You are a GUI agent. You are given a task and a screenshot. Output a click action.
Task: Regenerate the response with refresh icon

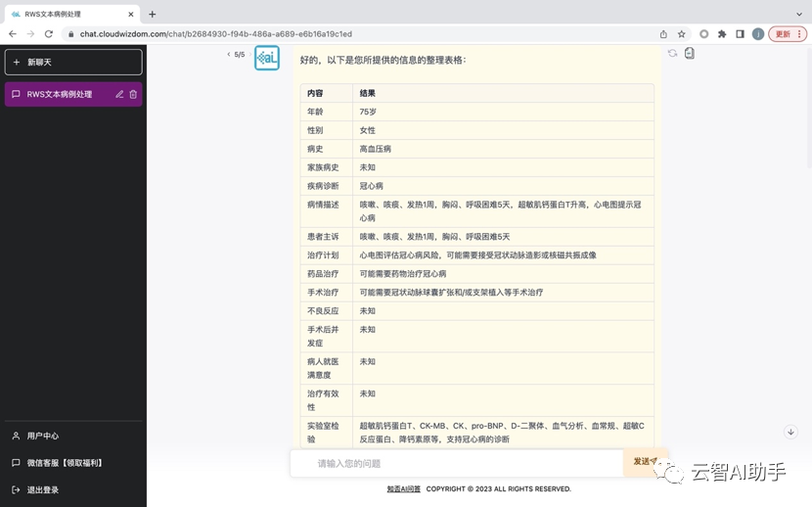(672, 53)
